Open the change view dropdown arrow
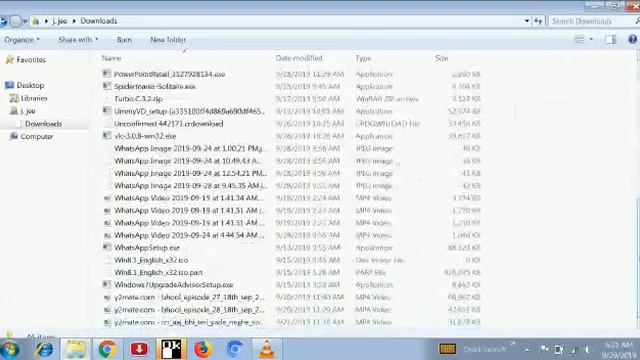 pos(591,39)
